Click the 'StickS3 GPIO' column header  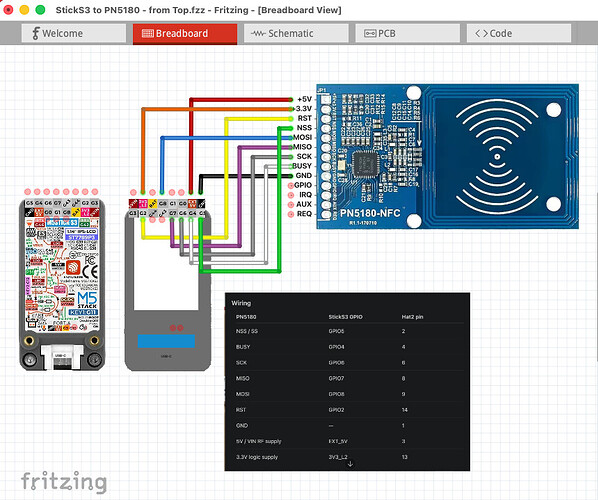(346, 317)
